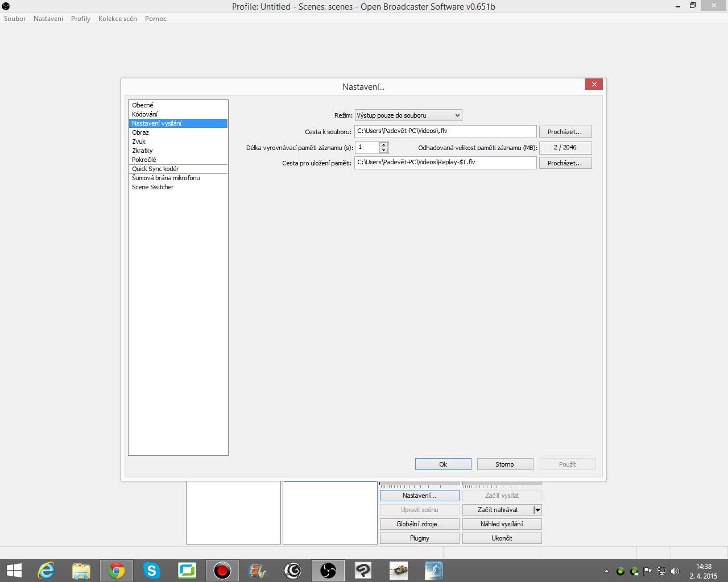Open the tank game taskbar icon

pos(399,571)
